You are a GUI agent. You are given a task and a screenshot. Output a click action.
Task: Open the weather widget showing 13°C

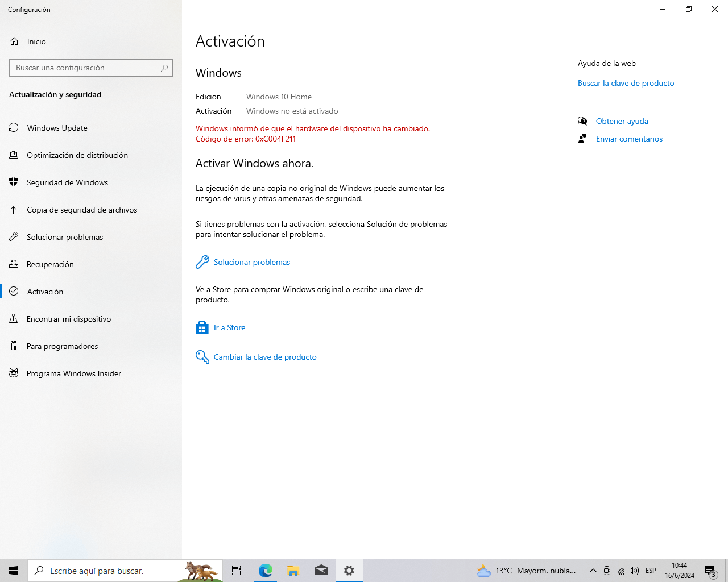527,571
